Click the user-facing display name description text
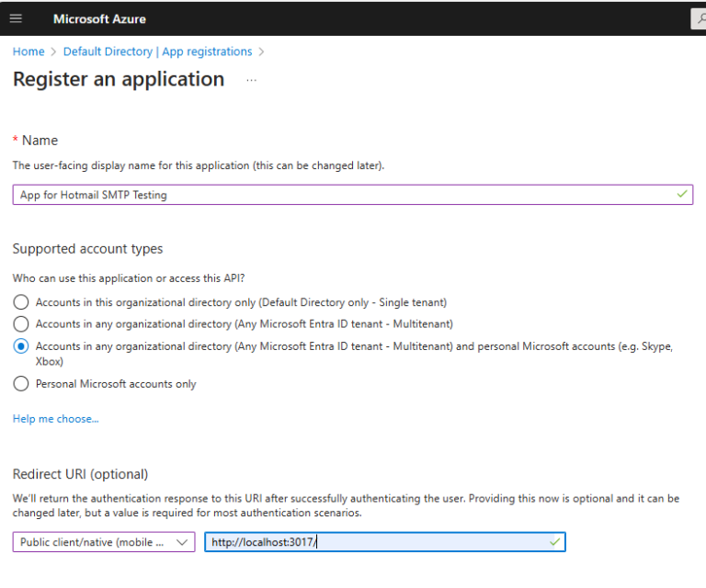706x588 pixels. click(199, 165)
